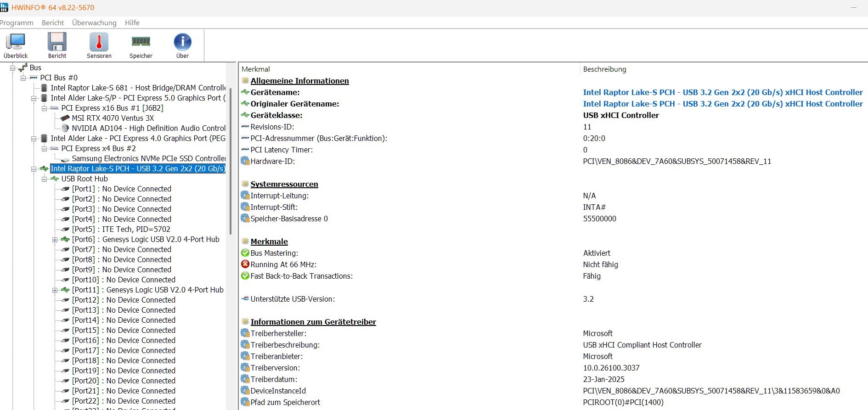The width and height of the screenshot is (868, 410).
Task: Select Port1 No Device Connected
Action: click(x=122, y=189)
